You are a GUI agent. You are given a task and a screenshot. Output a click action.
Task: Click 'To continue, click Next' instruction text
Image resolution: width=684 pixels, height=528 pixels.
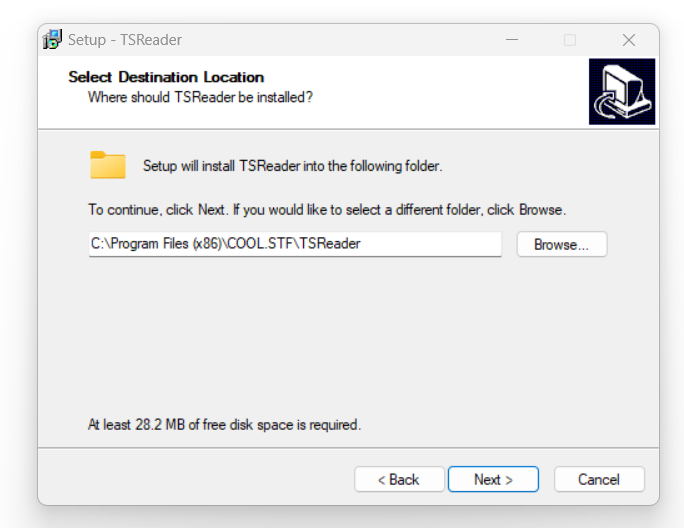click(x=327, y=210)
